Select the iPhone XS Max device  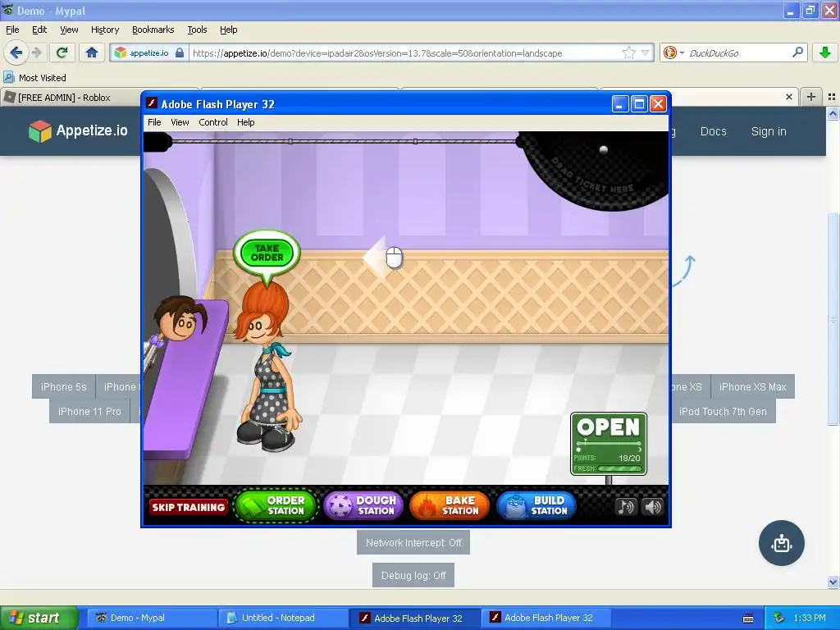(x=753, y=386)
